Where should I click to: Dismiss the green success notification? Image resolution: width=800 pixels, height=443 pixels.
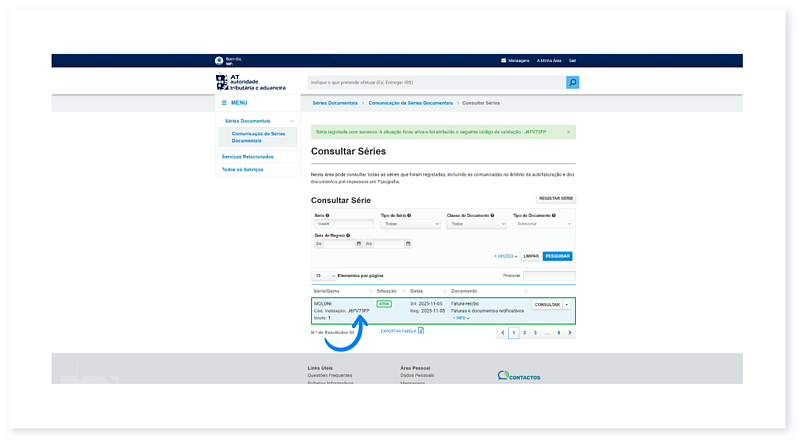pos(569,131)
